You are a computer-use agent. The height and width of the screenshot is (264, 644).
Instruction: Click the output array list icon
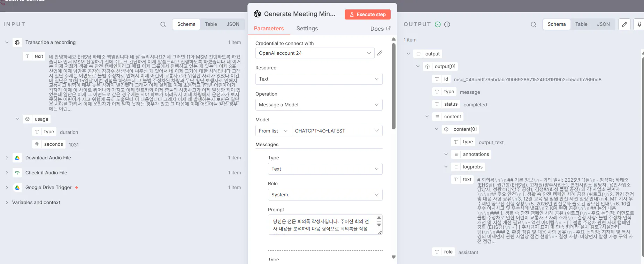click(x=418, y=54)
